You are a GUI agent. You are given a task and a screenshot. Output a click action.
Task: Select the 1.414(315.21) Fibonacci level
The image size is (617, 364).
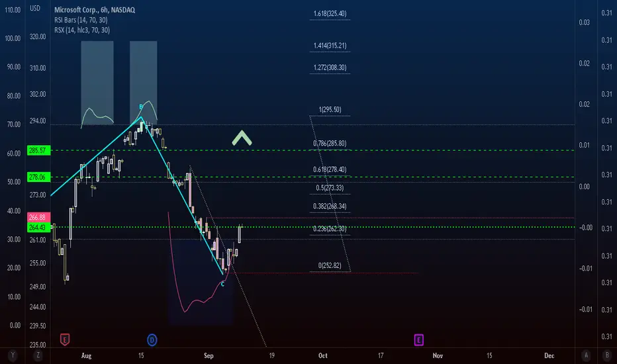click(x=330, y=46)
